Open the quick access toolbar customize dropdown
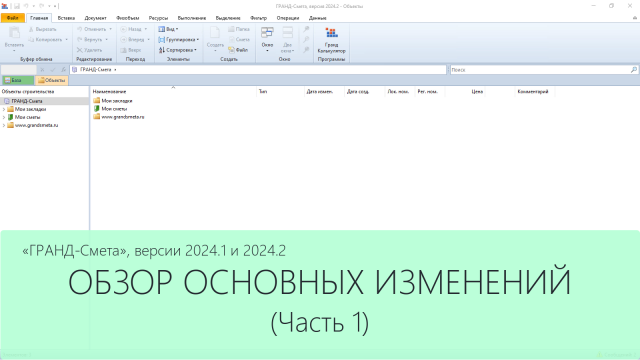Screen dimensions: 640x360 (56, 6)
